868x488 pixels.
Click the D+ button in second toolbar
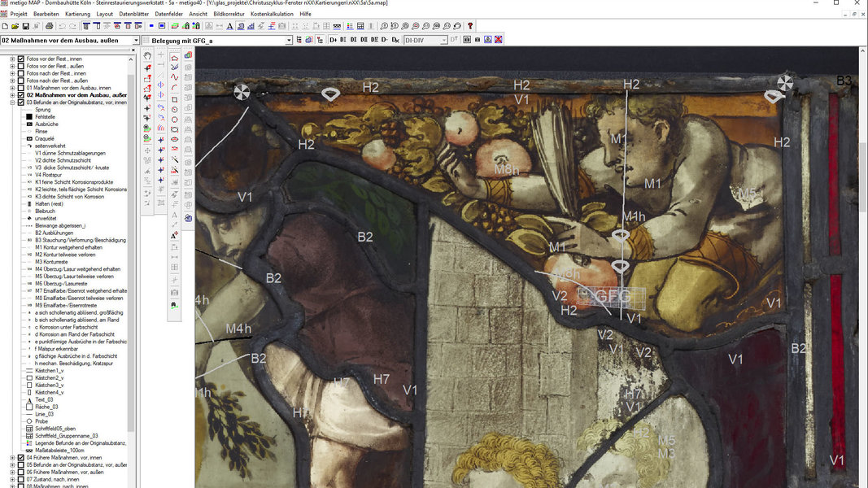pyautogui.click(x=334, y=40)
